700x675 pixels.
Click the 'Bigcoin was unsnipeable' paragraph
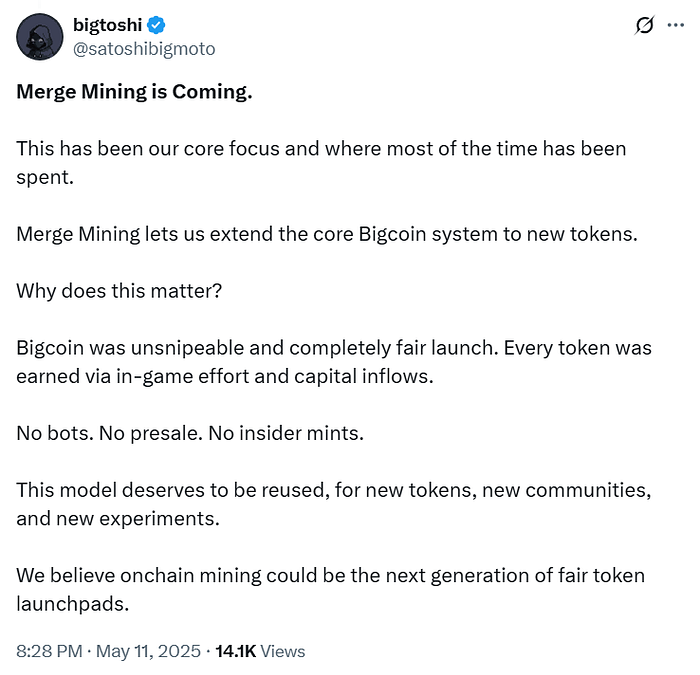point(334,362)
